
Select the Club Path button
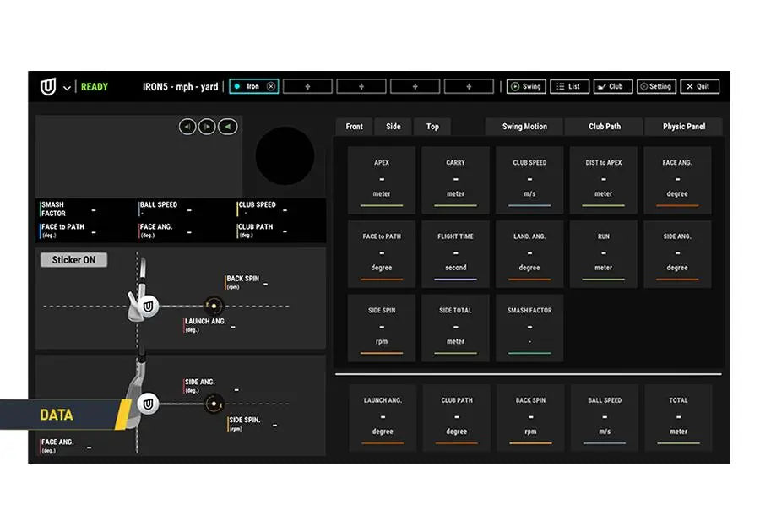pos(603,127)
